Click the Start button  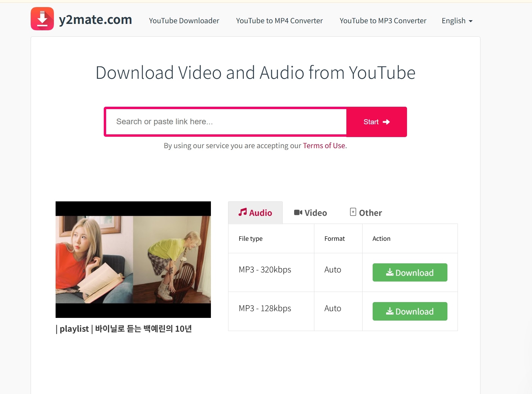tap(377, 122)
